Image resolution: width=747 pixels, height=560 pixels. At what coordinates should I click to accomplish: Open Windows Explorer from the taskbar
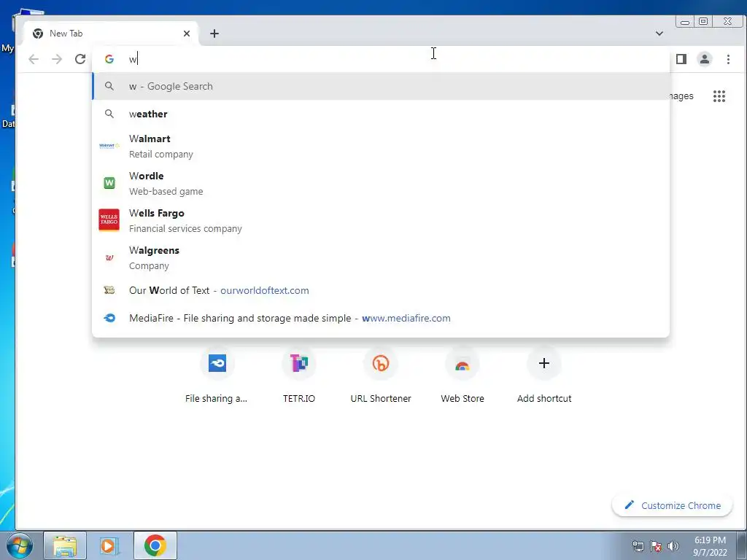coord(65,545)
